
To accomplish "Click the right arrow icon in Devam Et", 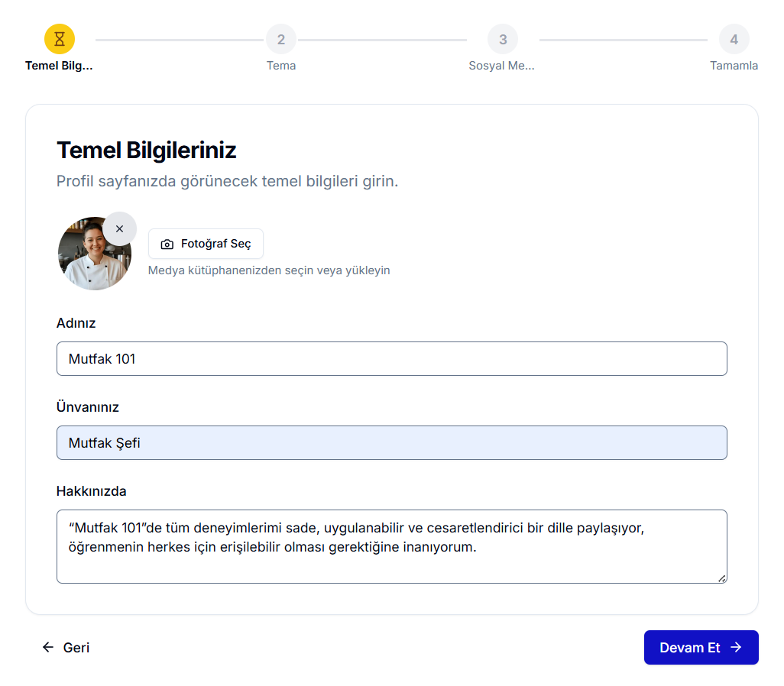I will (736, 648).
